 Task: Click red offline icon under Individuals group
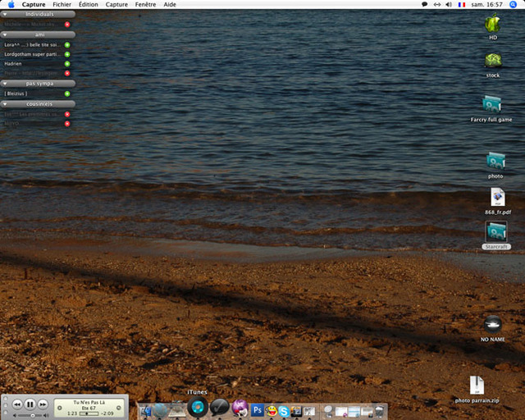click(x=67, y=25)
